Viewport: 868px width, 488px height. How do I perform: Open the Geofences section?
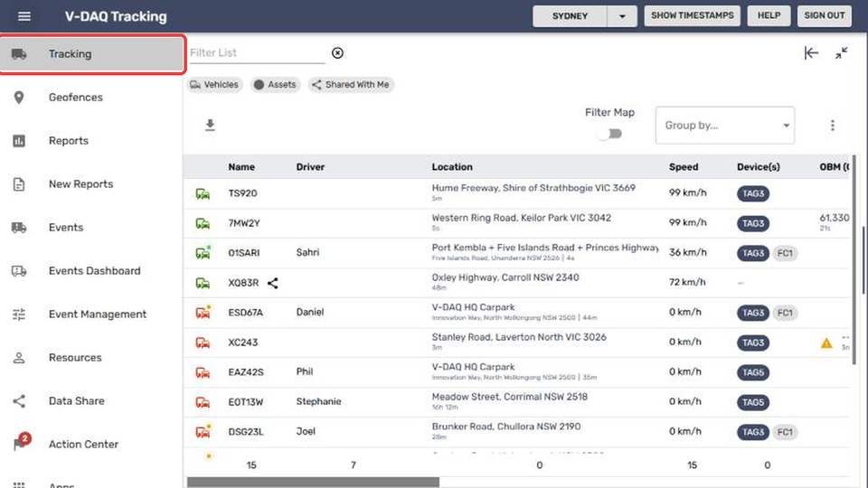click(x=92, y=98)
